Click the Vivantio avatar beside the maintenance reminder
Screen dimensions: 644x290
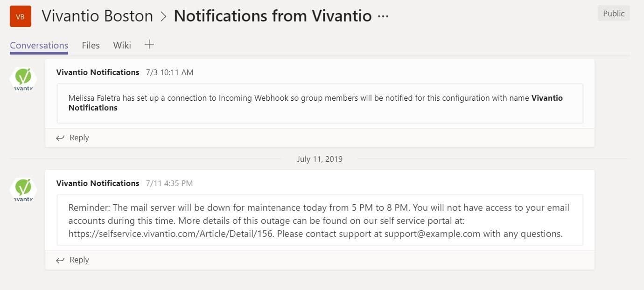[x=23, y=188]
